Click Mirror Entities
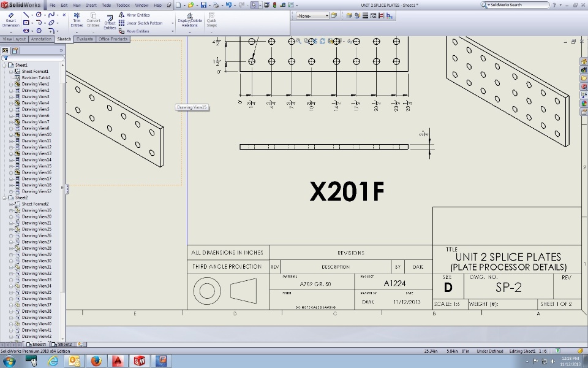The width and height of the screenshot is (588, 368). click(134, 15)
